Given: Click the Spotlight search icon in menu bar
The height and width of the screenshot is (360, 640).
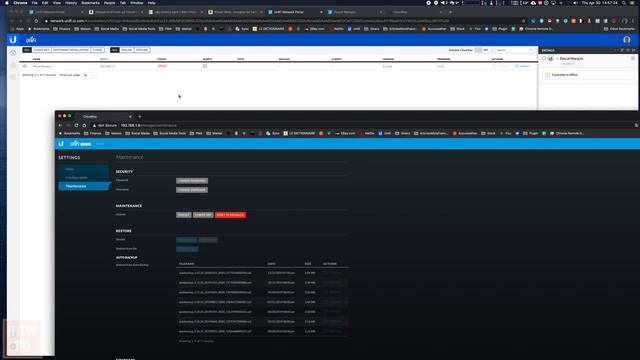Looking at the screenshot, I should pos(624,3).
